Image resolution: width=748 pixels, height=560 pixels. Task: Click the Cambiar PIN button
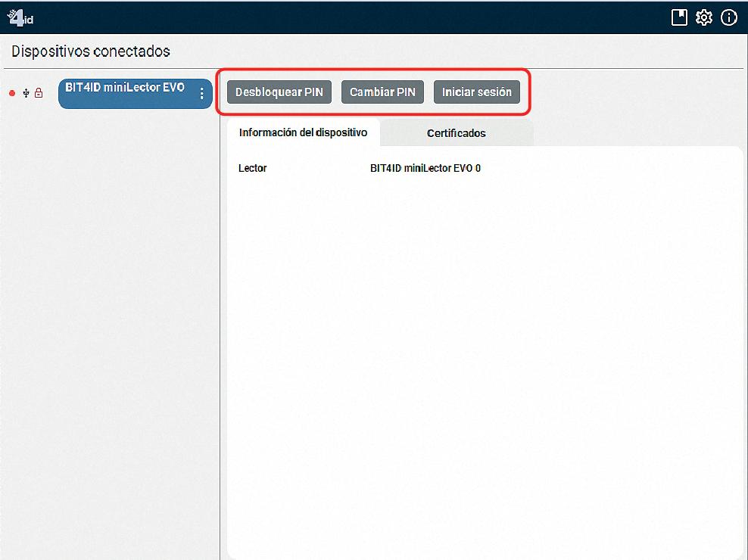(382, 92)
